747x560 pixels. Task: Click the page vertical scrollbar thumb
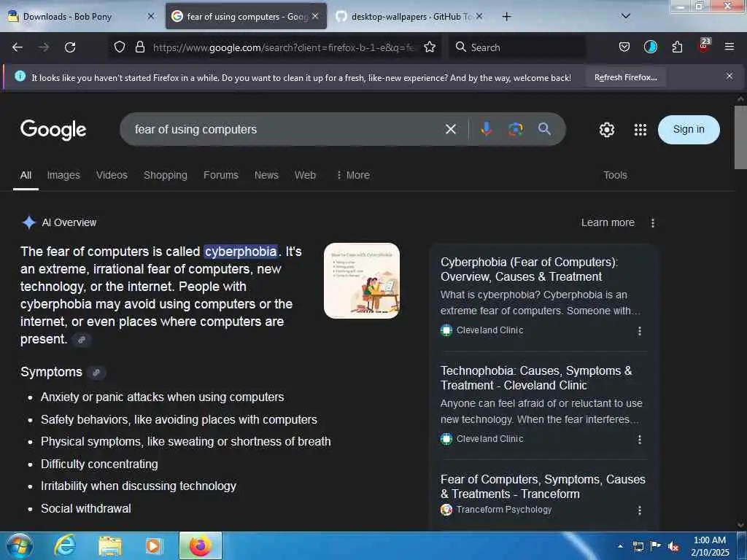point(740,137)
